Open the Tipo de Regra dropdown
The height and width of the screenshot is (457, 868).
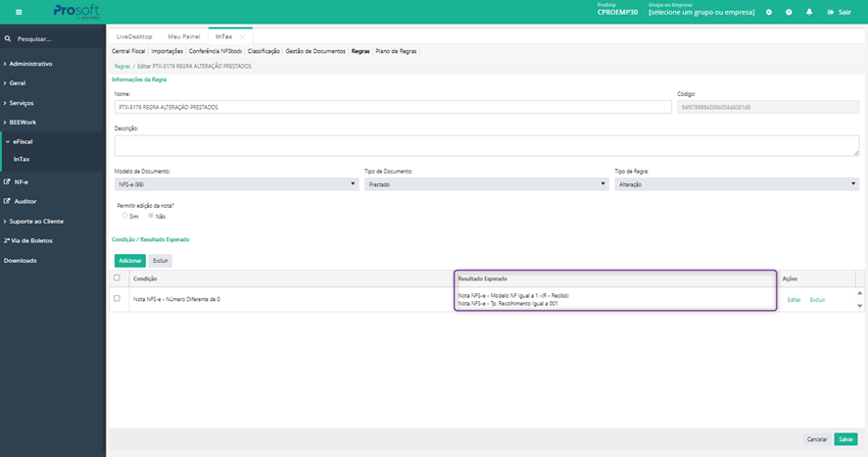tap(737, 184)
